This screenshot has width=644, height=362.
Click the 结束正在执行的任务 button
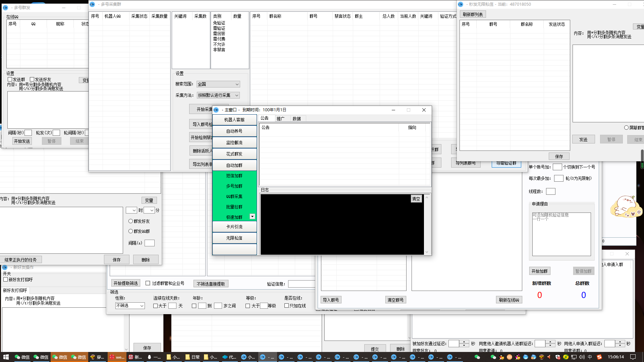(21, 260)
